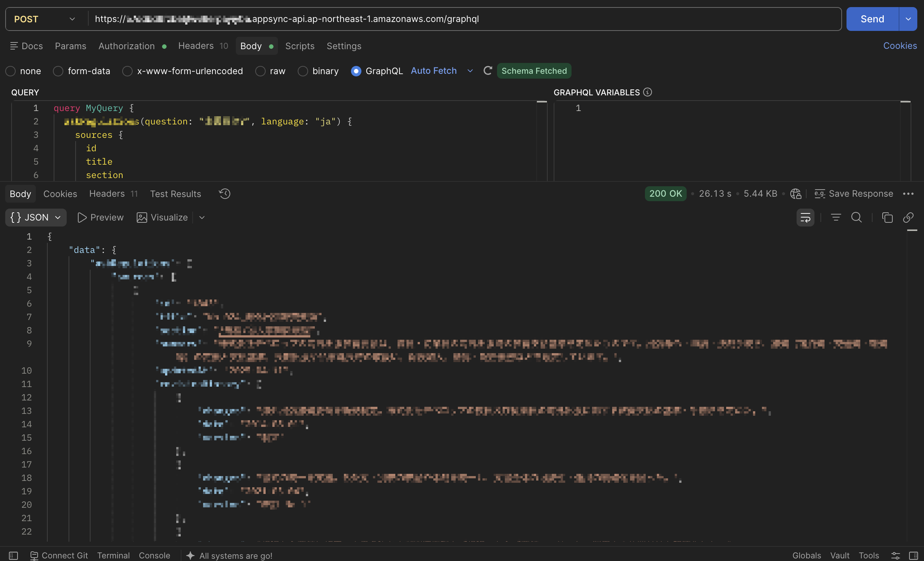The height and width of the screenshot is (561, 924).
Task: Click the Schema Fetched badge
Action: point(534,71)
